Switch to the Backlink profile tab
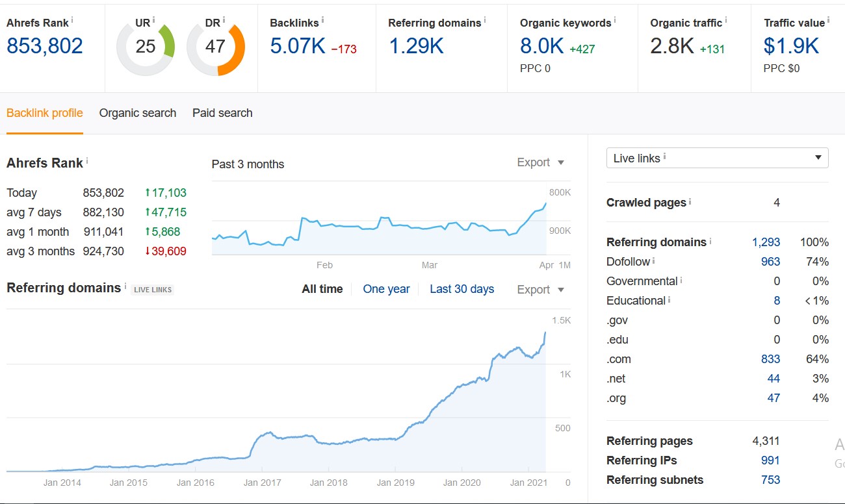This screenshot has width=845, height=504. (45, 113)
